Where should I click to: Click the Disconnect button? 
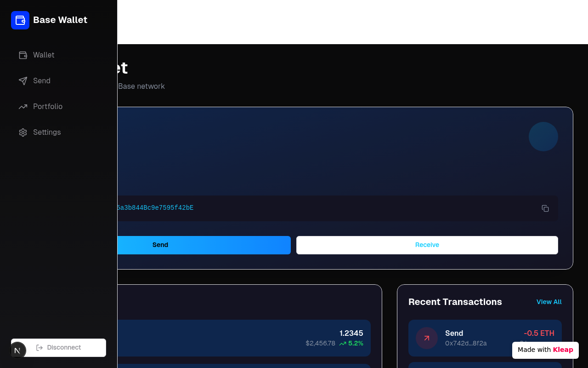[59, 348]
